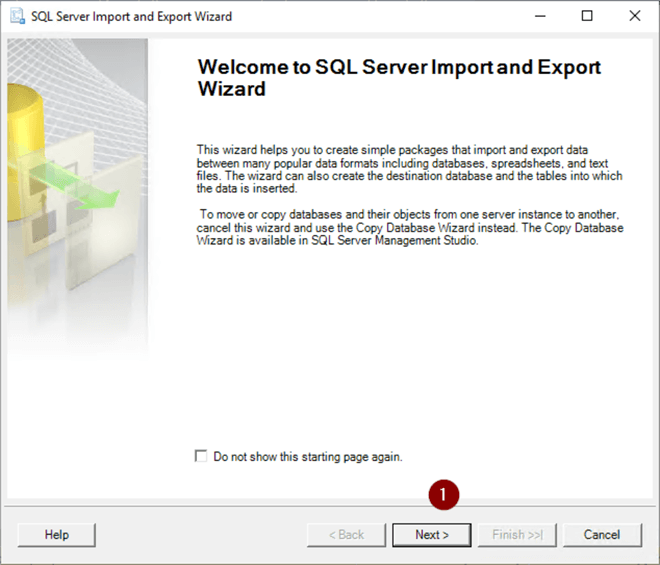Tick 'Do not show this starting page again'
The image size is (660, 565).
[x=201, y=456]
